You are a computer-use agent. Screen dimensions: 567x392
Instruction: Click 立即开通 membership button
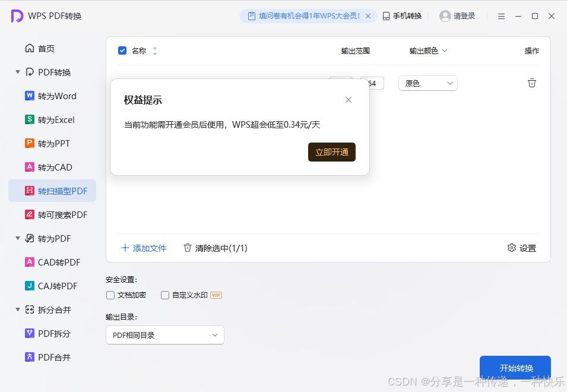point(332,152)
